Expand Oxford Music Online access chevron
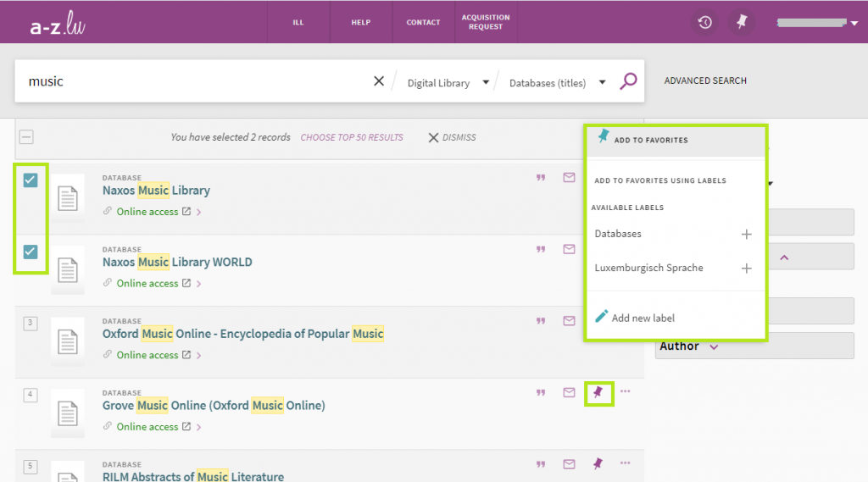 point(198,355)
